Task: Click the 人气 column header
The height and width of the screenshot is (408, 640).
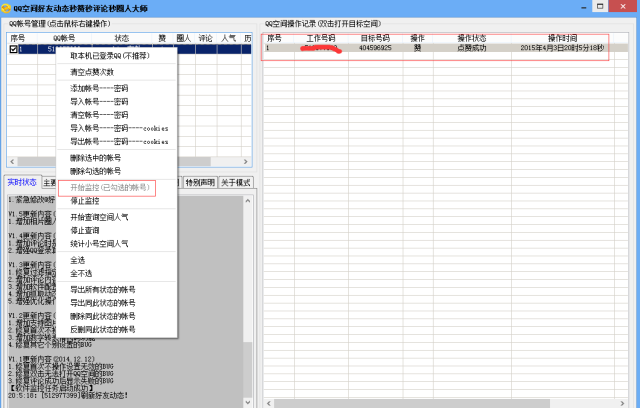Action: click(x=229, y=38)
